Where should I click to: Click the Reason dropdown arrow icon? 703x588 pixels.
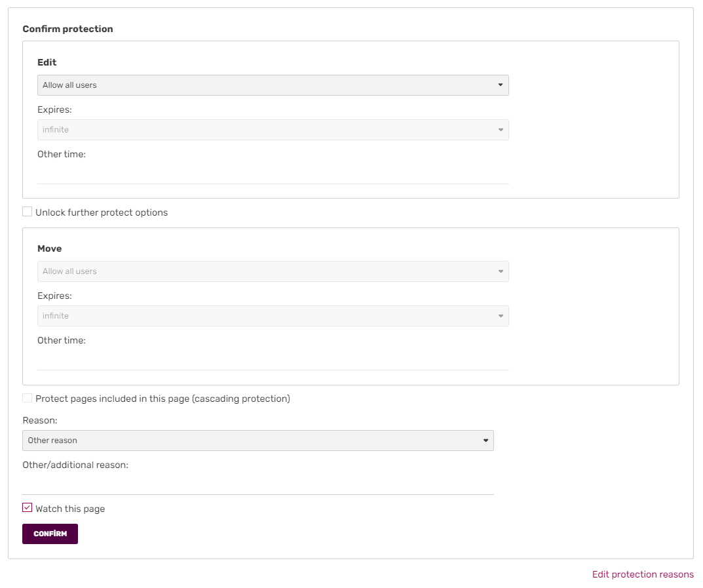tap(485, 441)
